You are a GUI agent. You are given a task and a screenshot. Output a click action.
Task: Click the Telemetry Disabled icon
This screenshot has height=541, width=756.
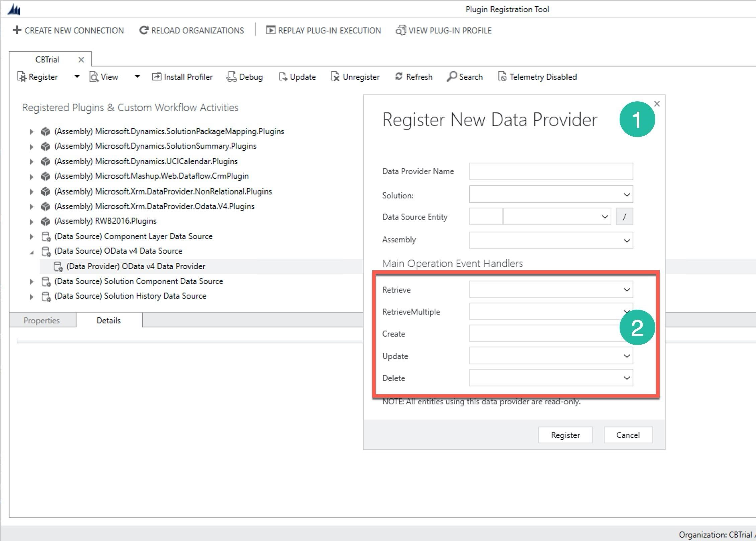(502, 77)
